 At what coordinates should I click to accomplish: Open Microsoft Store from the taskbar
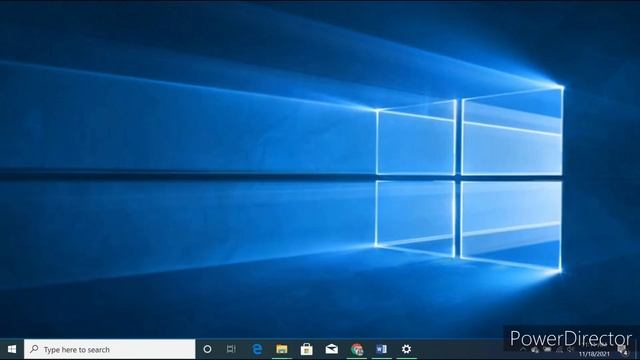pos(307,349)
